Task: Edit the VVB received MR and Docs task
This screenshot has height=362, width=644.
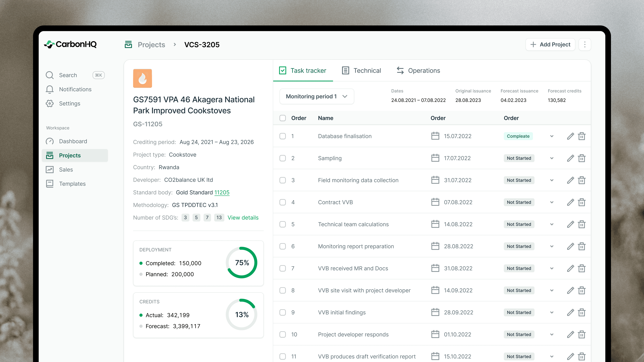Action: (570, 268)
